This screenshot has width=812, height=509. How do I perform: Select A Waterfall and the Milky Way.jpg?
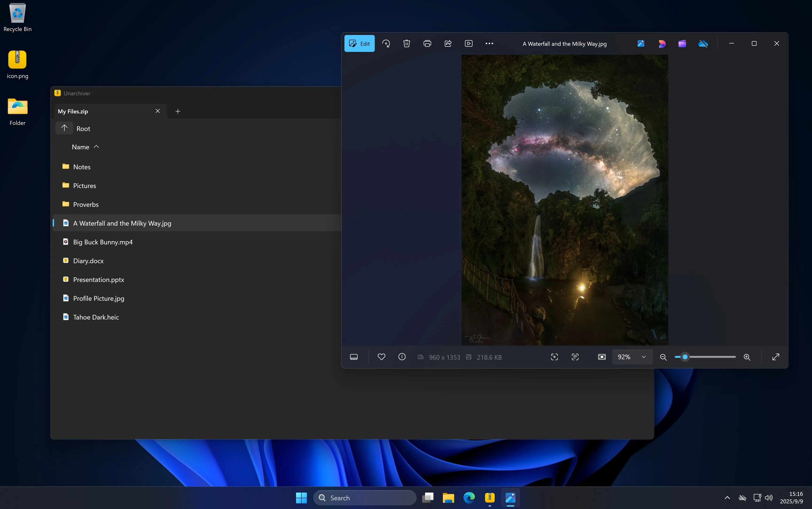pos(197,223)
